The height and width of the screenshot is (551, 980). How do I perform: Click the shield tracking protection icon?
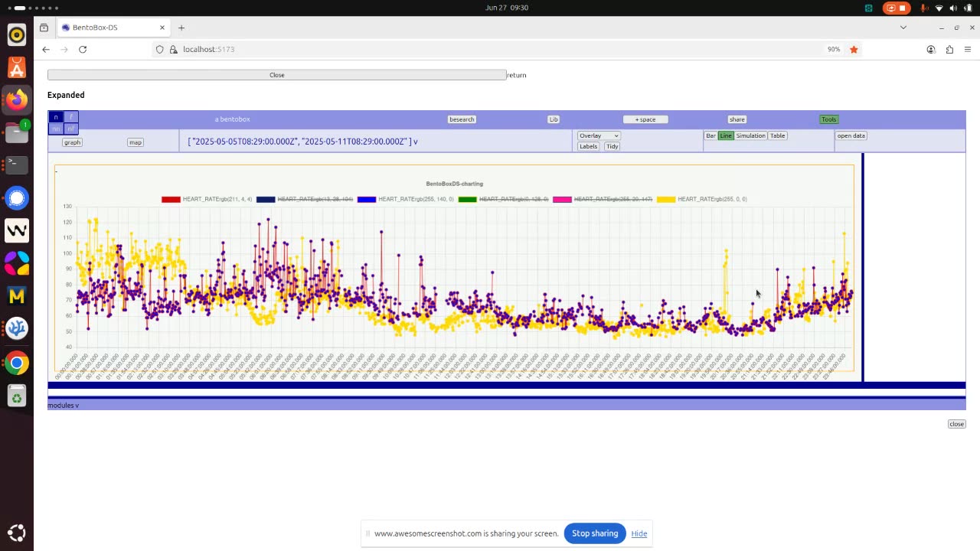(x=159, y=49)
